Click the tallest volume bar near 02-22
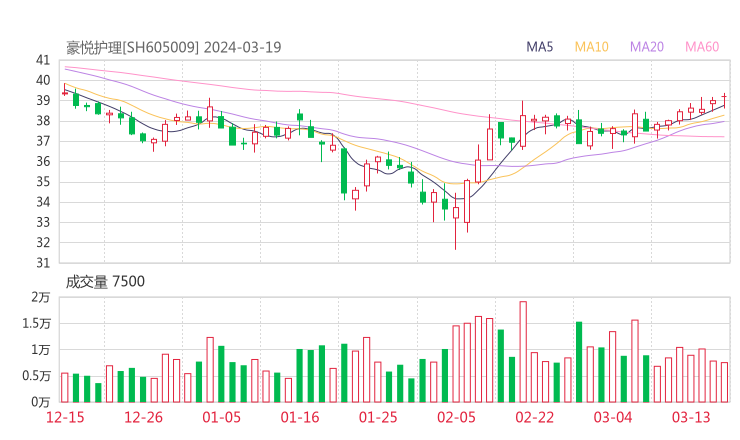This screenshot has width=740, height=440. tap(523, 352)
